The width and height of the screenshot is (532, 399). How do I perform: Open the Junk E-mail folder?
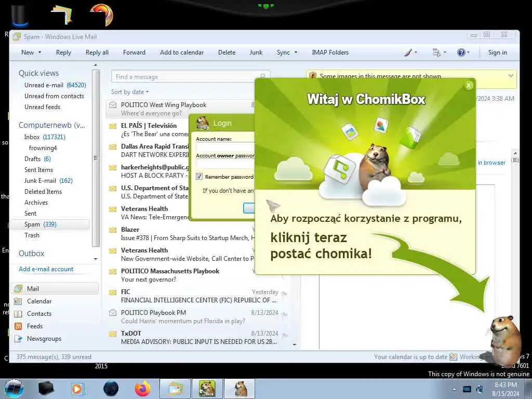point(48,180)
